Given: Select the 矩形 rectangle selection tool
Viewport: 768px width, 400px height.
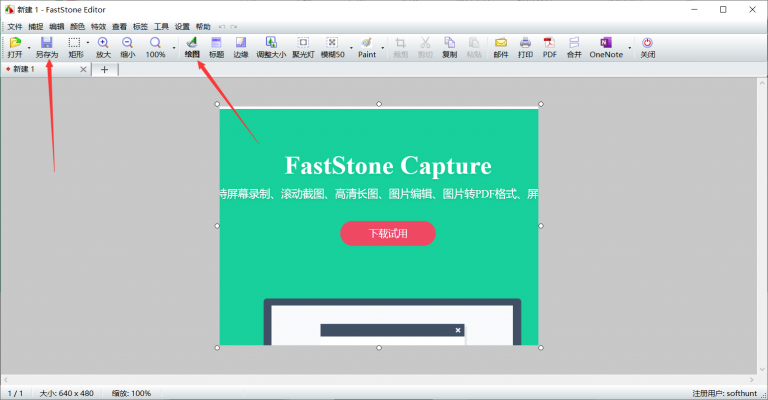Looking at the screenshot, I should pyautogui.click(x=75, y=47).
